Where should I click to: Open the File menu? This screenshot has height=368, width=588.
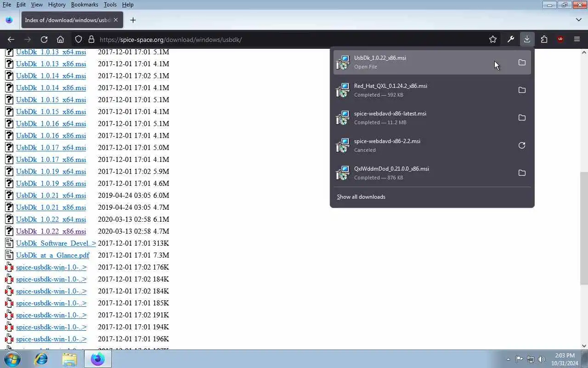click(7, 5)
